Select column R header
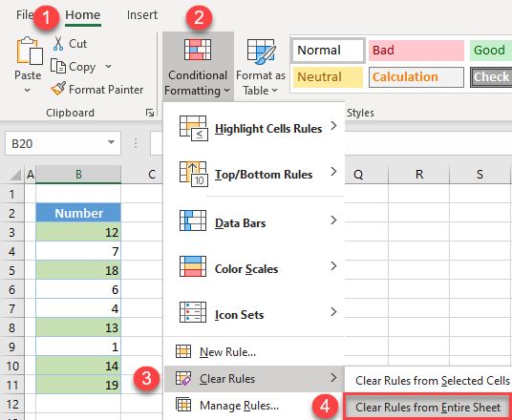This screenshot has height=420, width=512. tap(419, 175)
